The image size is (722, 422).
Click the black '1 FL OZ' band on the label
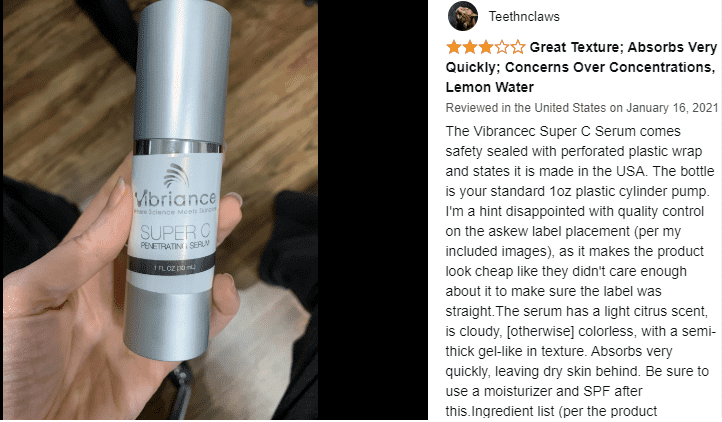click(172, 266)
